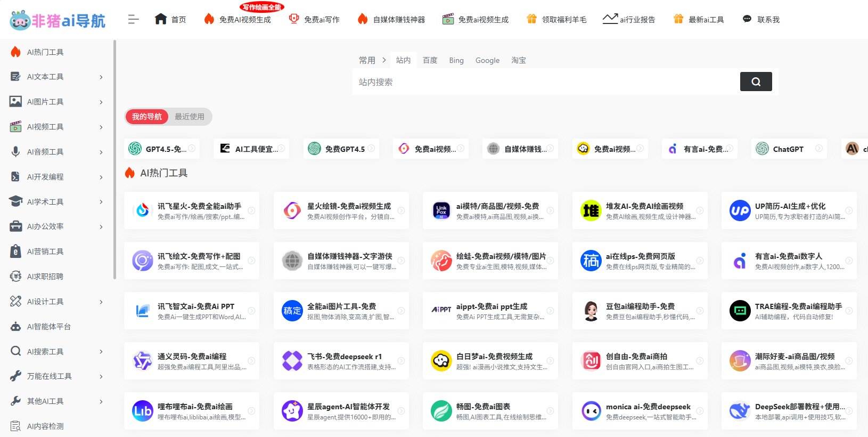This screenshot has height=437, width=868.
Task: Expand 万能在线工具 sidebar arrow
Action: tap(101, 377)
